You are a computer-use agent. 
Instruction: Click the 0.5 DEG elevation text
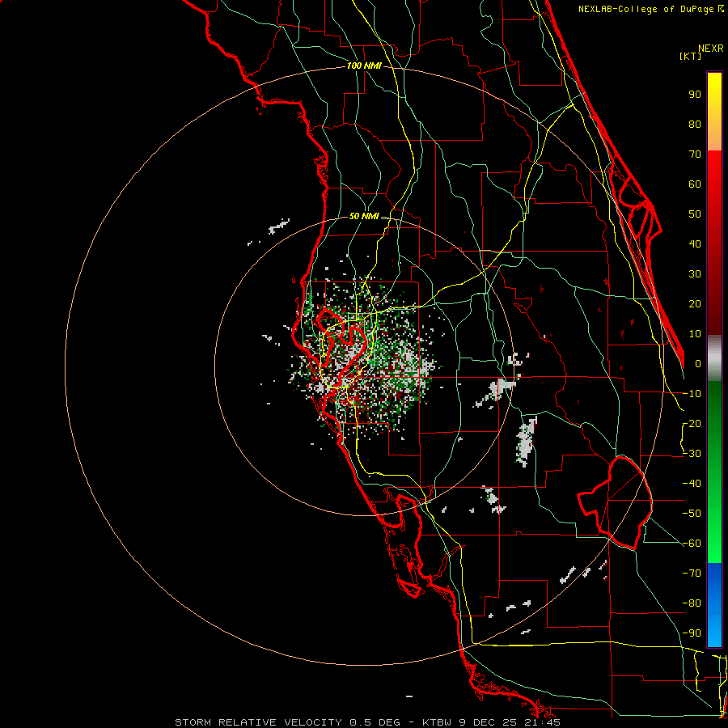375,722
